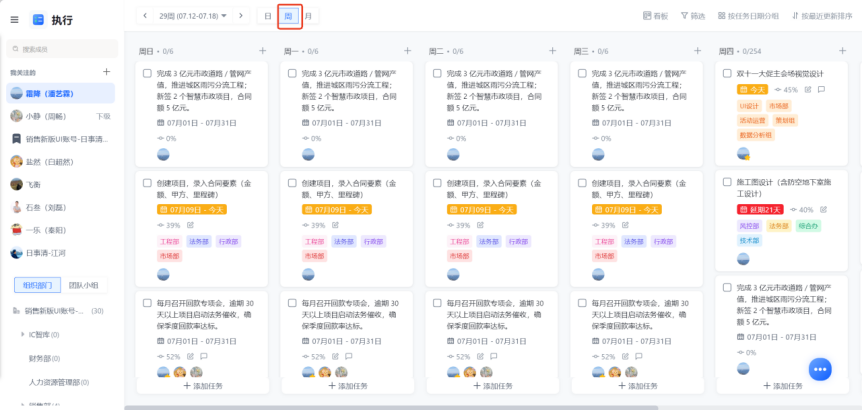The width and height of the screenshot is (862, 411).
Task: Check 每月召开回款专项会 task in the 周三 column
Action: tap(582, 303)
